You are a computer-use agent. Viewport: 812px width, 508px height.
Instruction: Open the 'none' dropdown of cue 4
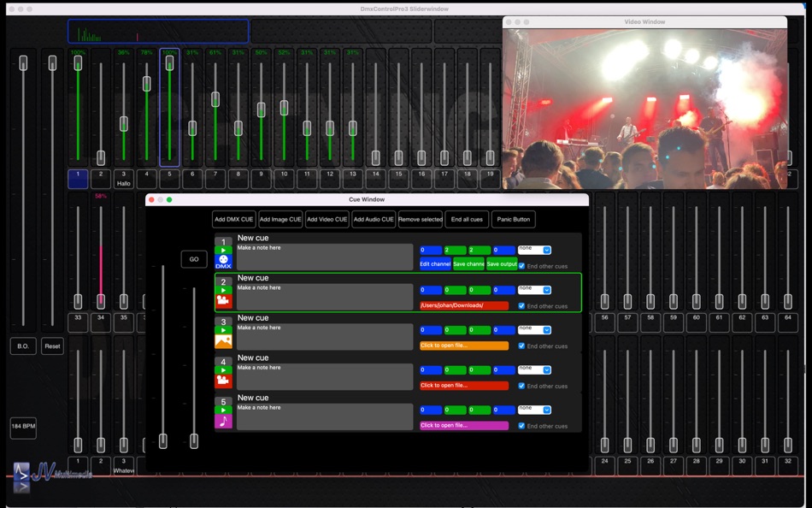pos(534,369)
